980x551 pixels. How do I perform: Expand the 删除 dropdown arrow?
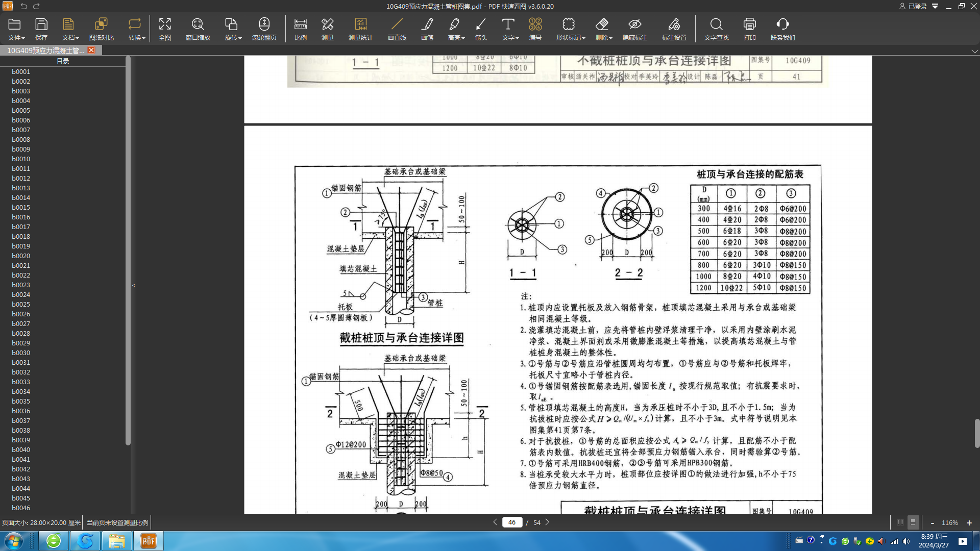click(x=611, y=38)
